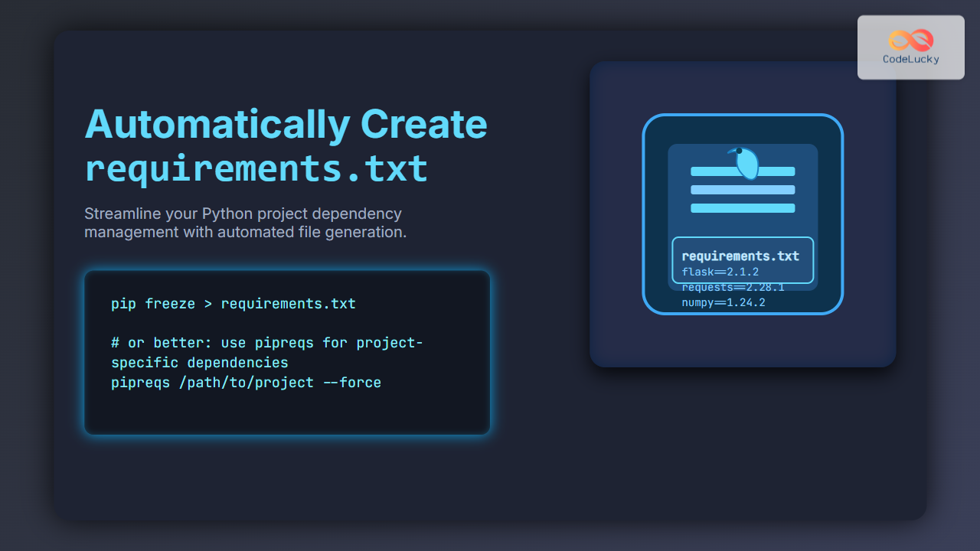Open the CodeLucky branding badge
Image resolution: width=980 pixels, height=551 pixels.
pos(911,47)
